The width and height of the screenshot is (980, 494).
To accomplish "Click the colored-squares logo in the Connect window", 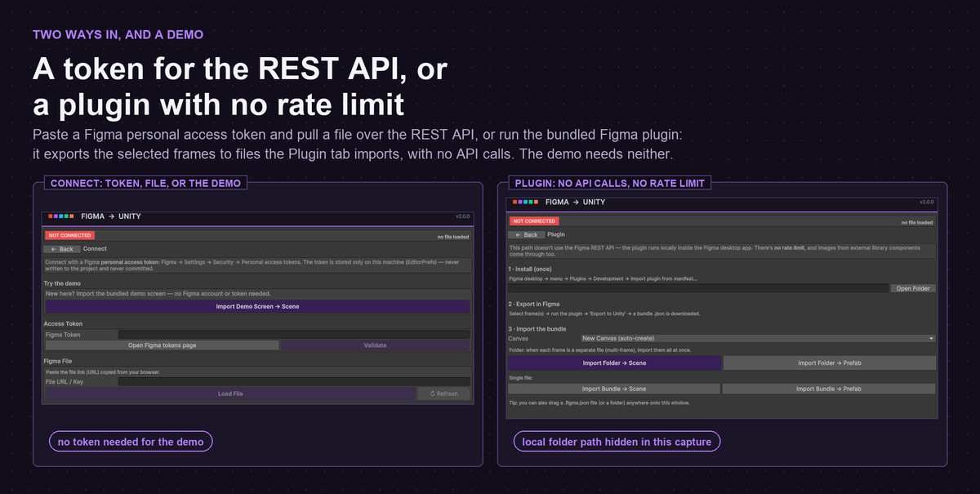I will [x=61, y=216].
